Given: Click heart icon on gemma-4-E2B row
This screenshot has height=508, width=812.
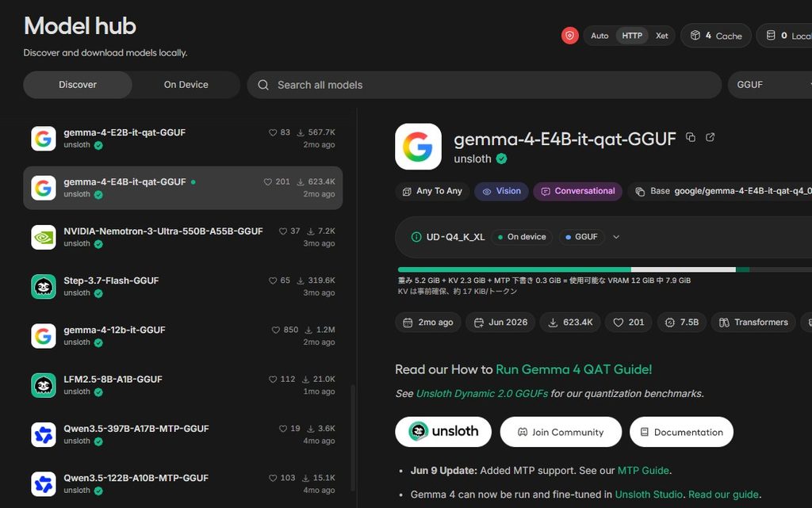Looking at the screenshot, I should pyautogui.click(x=273, y=132).
